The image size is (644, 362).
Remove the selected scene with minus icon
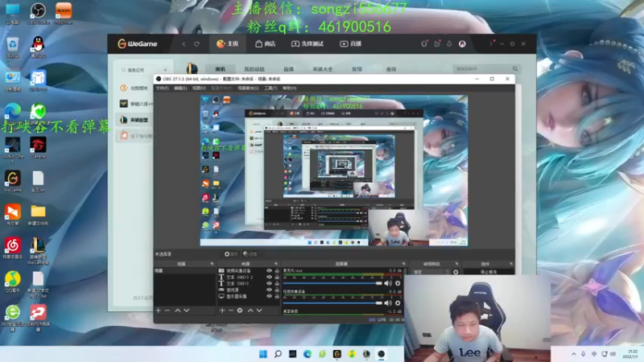(167, 311)
